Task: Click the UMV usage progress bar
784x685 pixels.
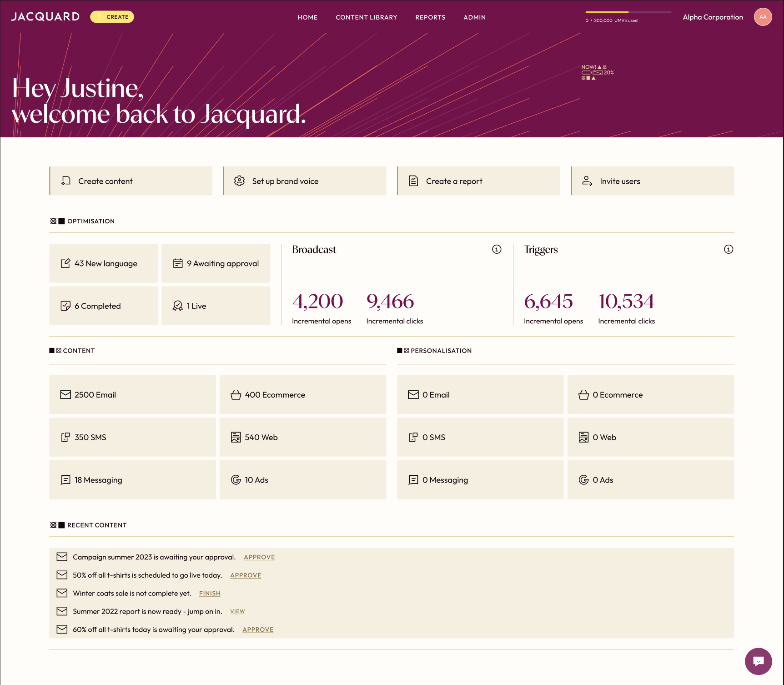Action: pyautogui.click(x=628, y=12)
